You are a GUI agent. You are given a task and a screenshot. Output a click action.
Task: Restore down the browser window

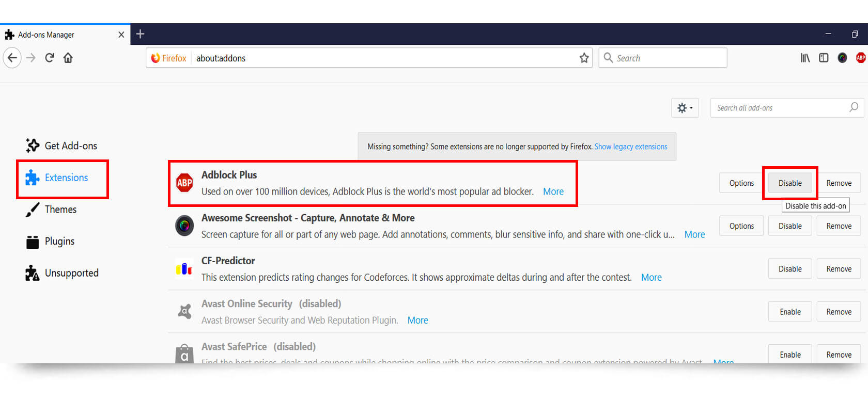pyautogui.click(x=855, y=34)
